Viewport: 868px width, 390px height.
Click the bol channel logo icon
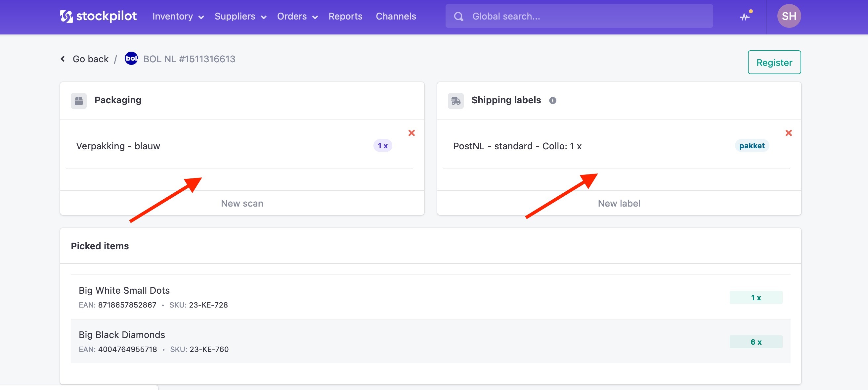131,58
